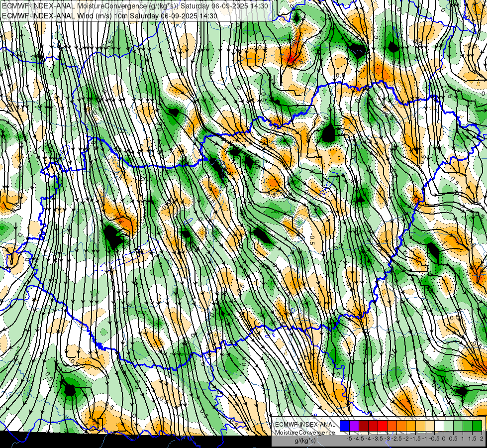Click the '-1.5' legend tick value
The image size is (487, 448).
pos(415,439)
